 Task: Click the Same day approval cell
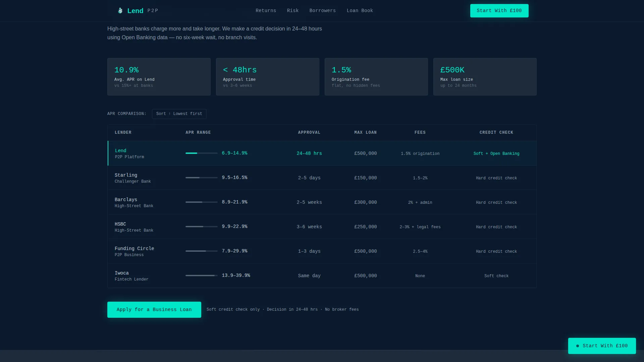point(309,276)
